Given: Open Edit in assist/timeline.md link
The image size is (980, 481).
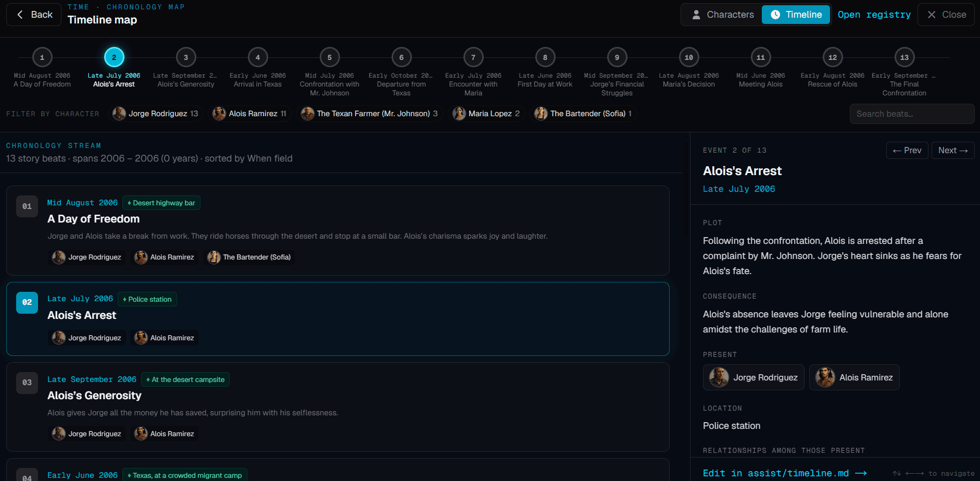Looking at the screenshot, I should [785, 473].
